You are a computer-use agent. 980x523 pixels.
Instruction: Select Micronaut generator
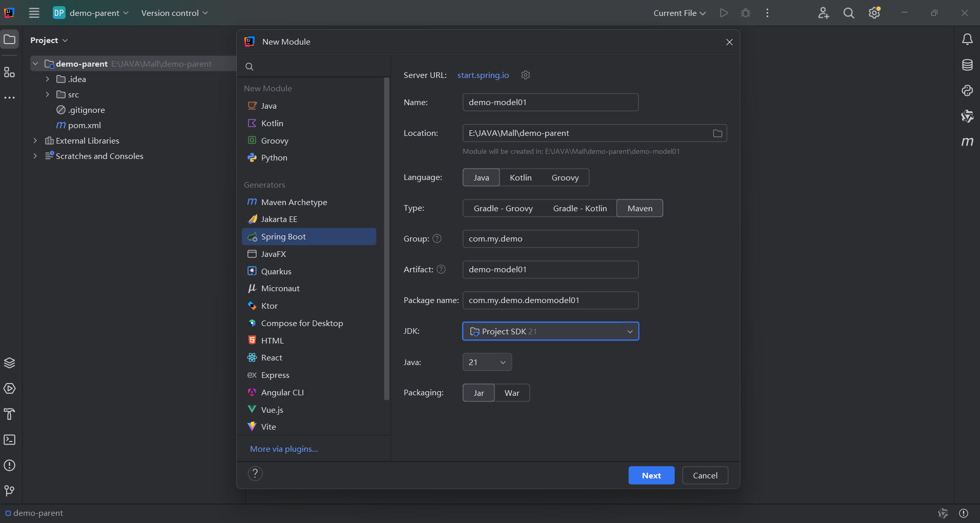pos(309,288)
